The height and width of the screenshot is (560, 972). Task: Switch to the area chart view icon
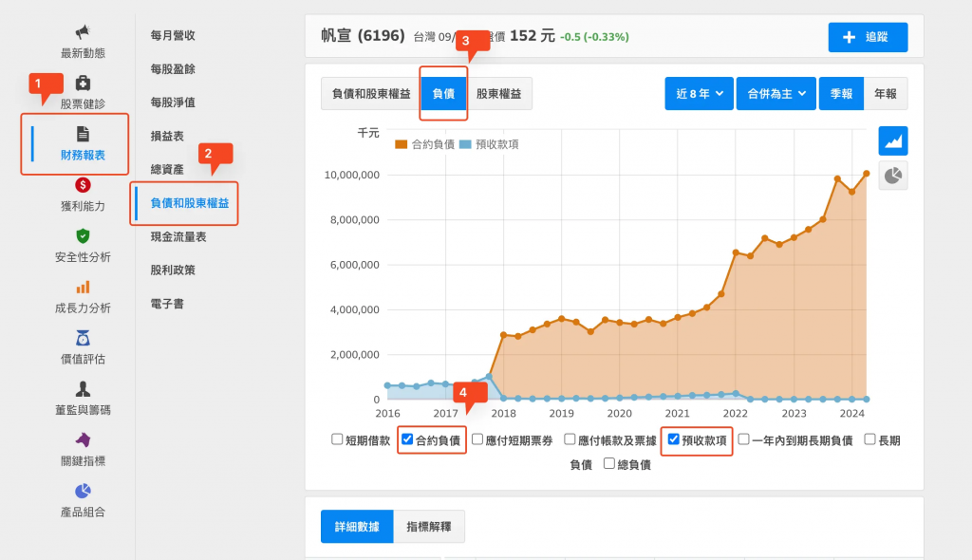click(892, 140)
